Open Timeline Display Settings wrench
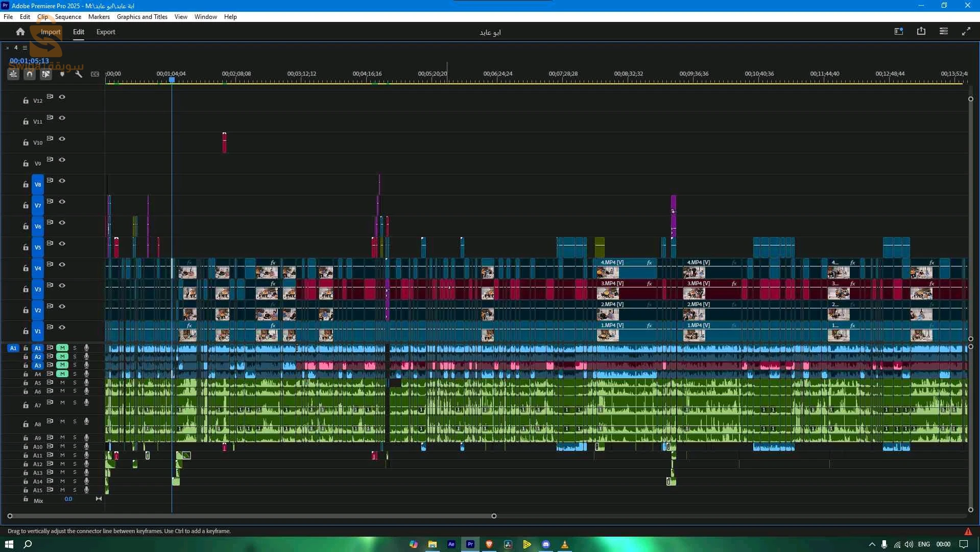 click(x=79, y=74)
